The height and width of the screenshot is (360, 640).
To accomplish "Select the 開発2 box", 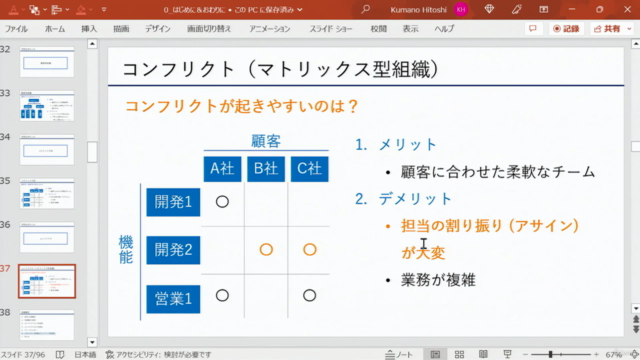I will coord(173,250).
